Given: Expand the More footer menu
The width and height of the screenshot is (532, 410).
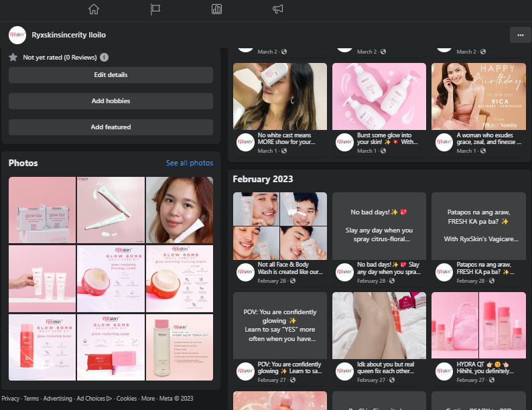Looking at the screenshot, I should 148,399.
